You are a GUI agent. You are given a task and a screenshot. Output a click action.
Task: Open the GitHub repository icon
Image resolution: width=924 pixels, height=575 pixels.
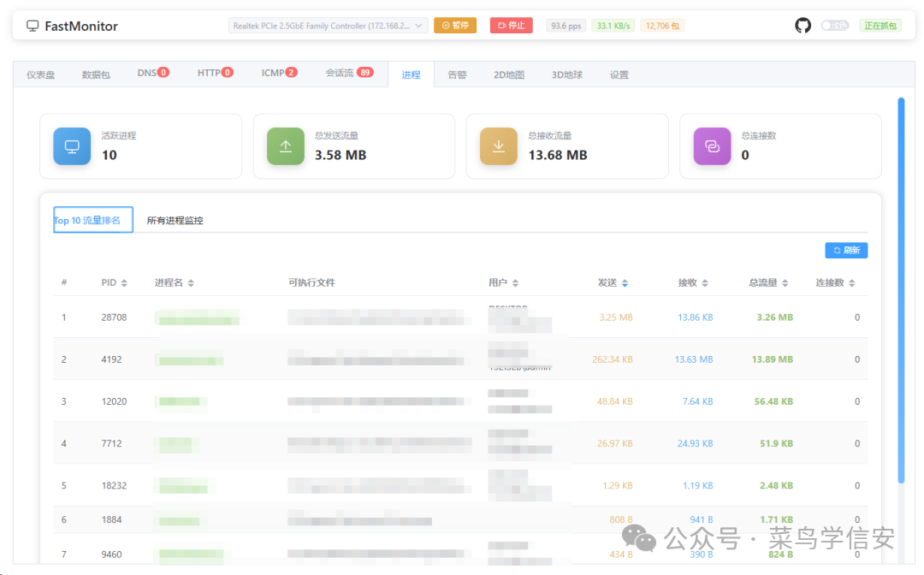803,26
